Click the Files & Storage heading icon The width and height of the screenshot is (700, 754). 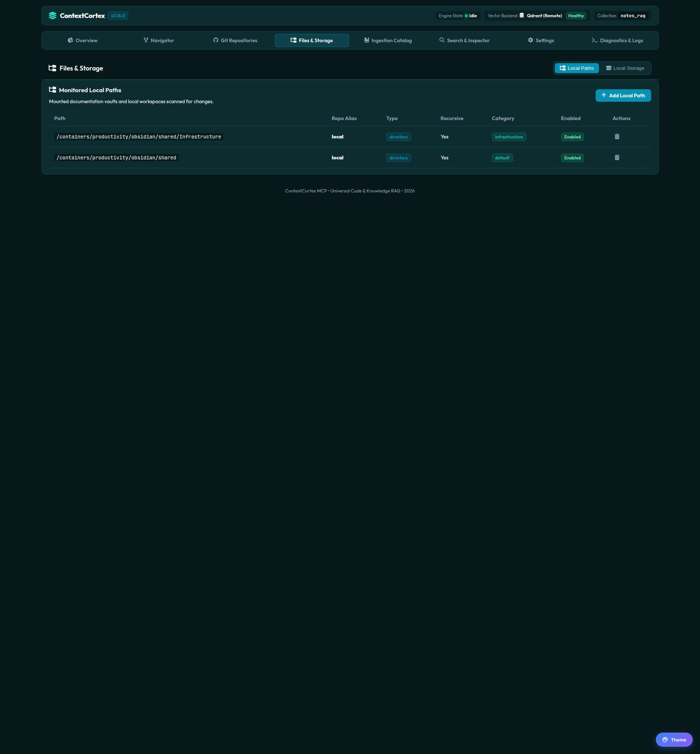[x=52, y=68]
